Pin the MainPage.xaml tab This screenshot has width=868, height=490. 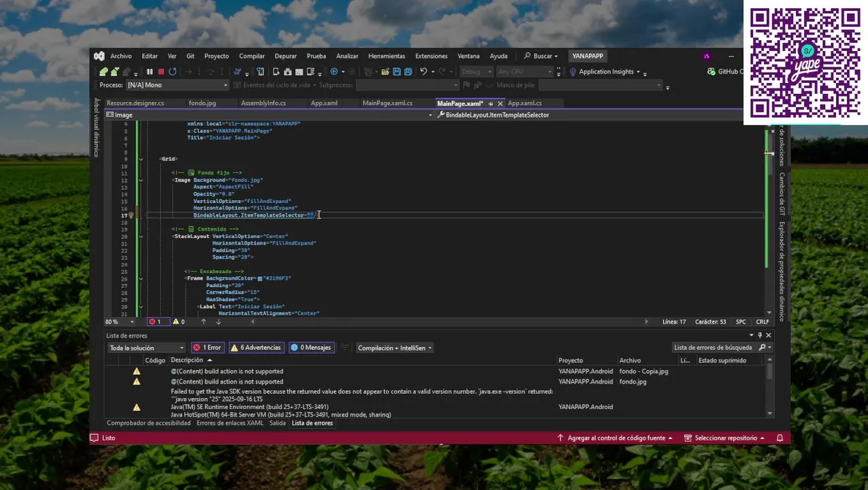tap(491, 103)
